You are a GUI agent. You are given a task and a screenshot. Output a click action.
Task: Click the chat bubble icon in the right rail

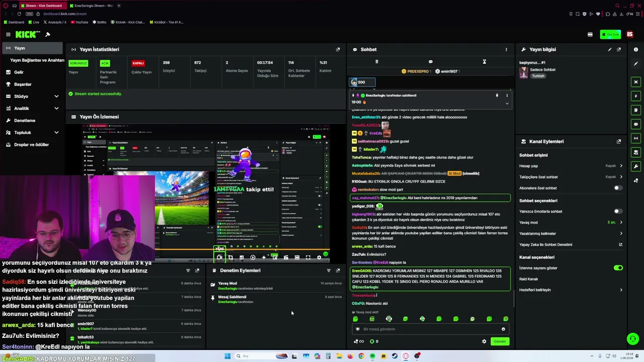(636, 124)
